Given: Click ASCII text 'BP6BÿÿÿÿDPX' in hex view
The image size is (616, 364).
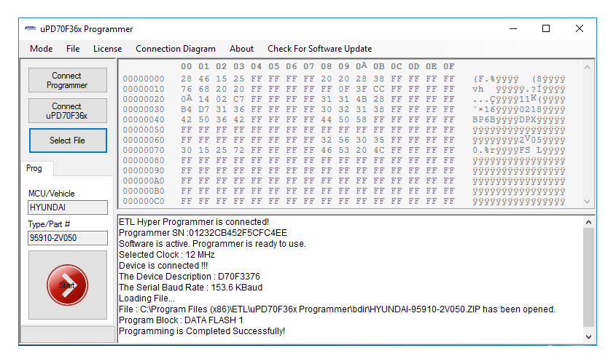Looking at the screenshot, I should (504, 119).
